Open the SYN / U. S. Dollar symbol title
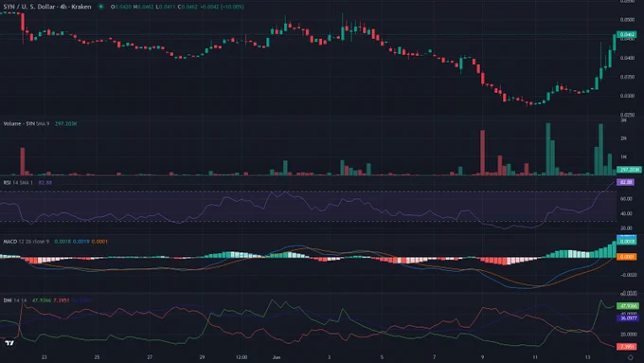Viewport: 644px width, 363px height. point(47,7)
